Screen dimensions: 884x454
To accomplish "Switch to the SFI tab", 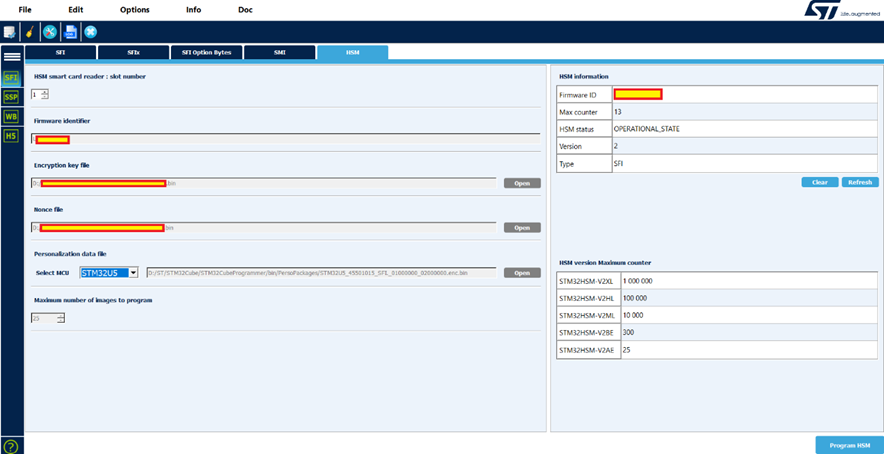I will tap(60, 52).
